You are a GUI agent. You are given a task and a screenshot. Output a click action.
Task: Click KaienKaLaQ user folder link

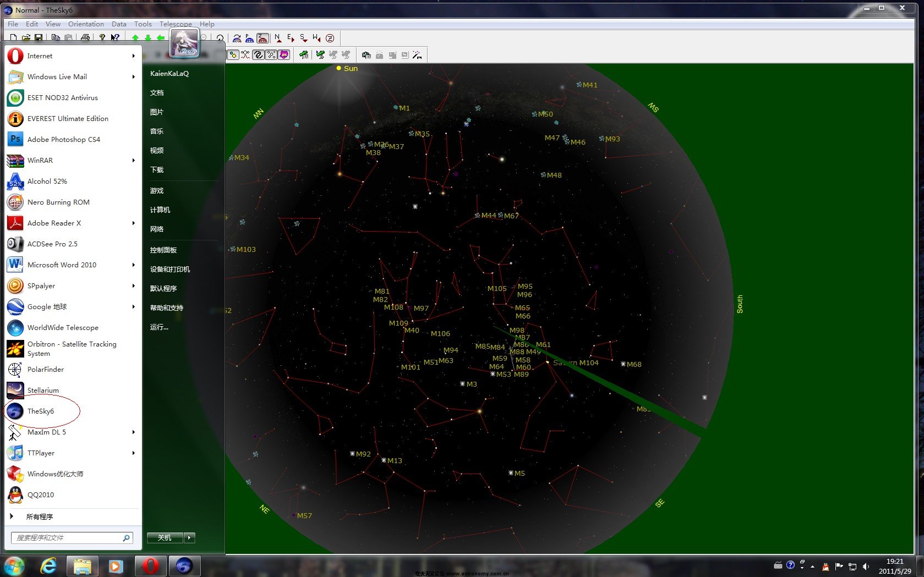point(170,73)
